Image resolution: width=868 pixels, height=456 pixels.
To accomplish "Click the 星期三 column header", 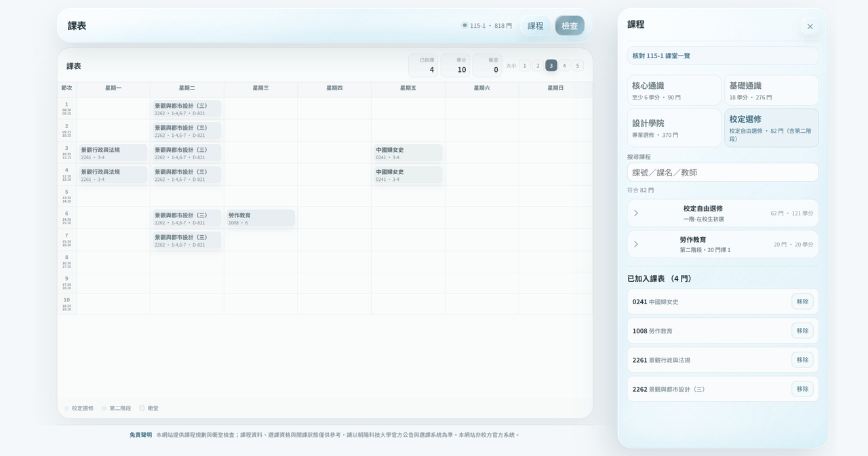I will click(x=261, y=88).
